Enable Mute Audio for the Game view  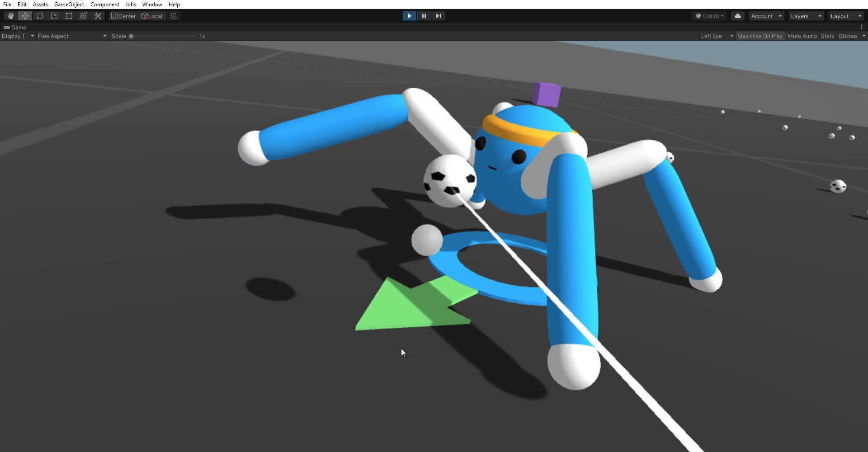point(802,36)
